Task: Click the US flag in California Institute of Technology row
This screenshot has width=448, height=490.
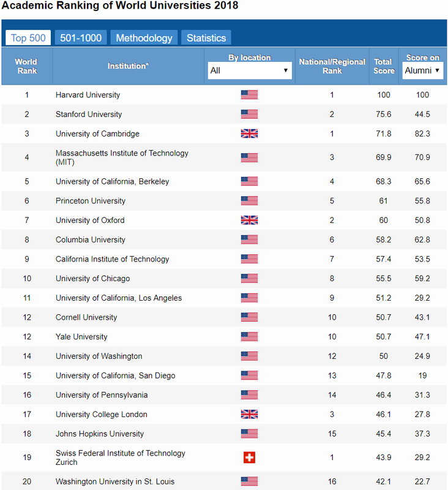Action: pyautogui.click(x=250, y=258)
